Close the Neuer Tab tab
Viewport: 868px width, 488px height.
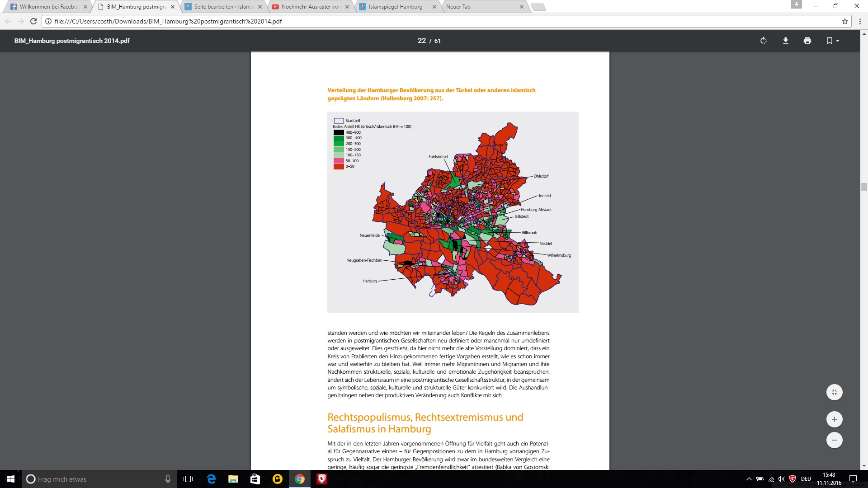(522, 7)
